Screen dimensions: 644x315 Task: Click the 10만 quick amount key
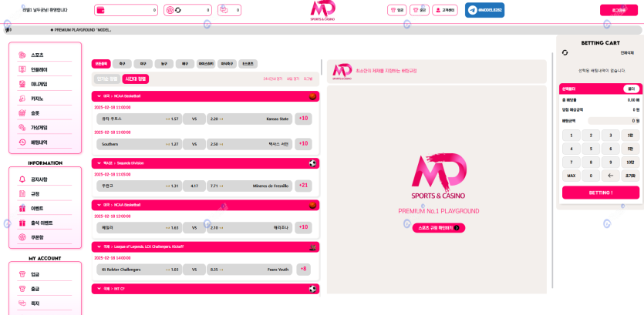pos(630,162)
